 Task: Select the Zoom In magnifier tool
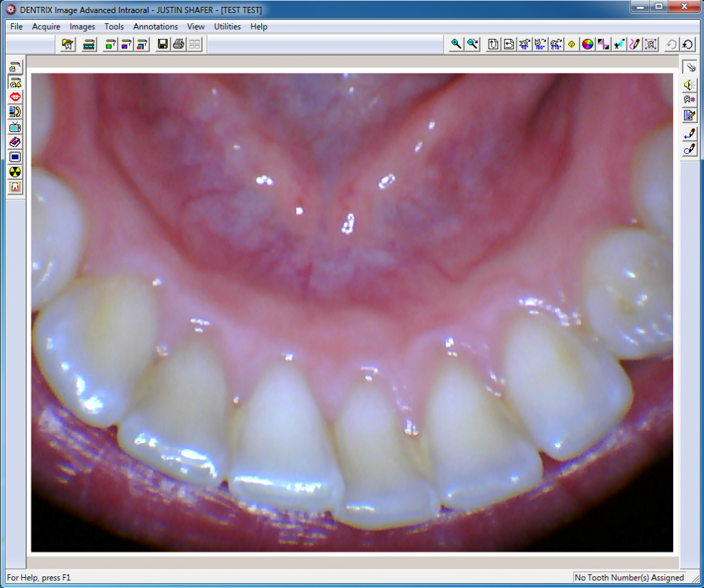tap(455, 44)
